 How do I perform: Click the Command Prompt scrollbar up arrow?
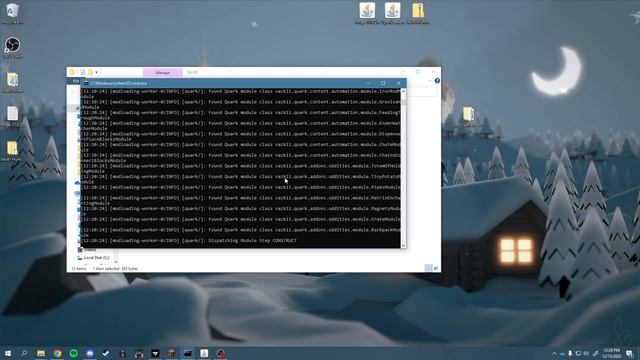(403, 91)
